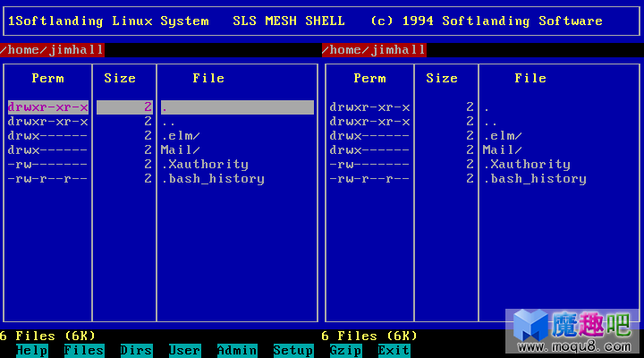Click the Perm column header in right panel
This screenshot has height=358, width=644.
[x=370, y=79]
